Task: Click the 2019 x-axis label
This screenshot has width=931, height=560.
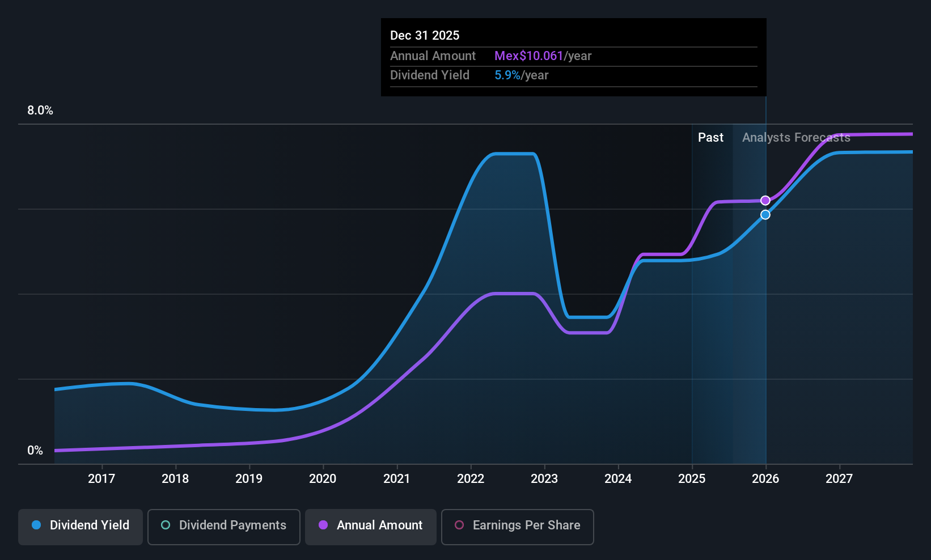Action: (249, 479)
